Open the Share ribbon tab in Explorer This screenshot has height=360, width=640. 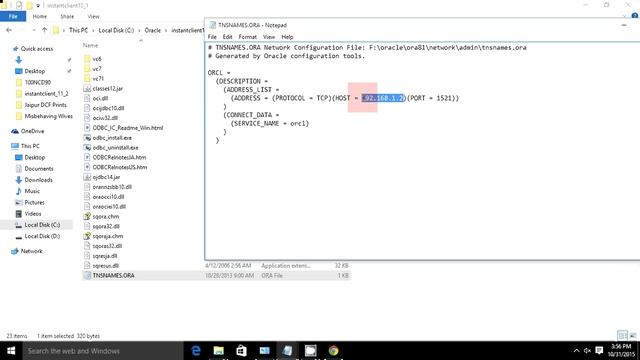coord(67,16)
